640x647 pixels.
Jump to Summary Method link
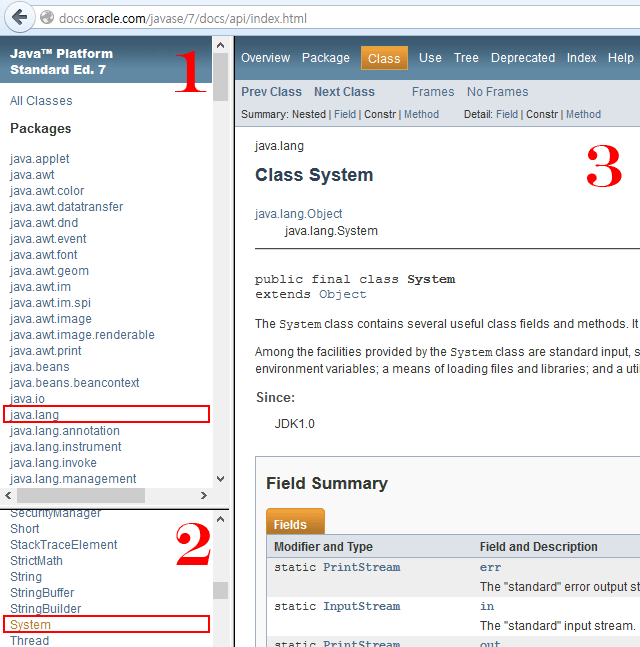[421, 114]
